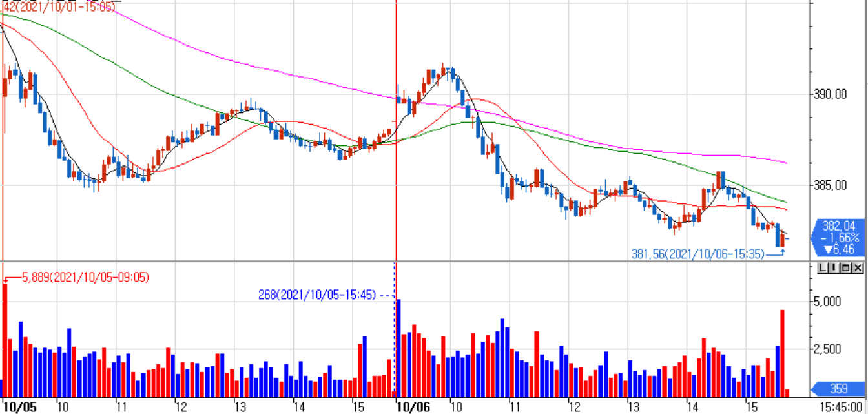
Task: Click the X icon to remove volume indicator
Action: point(856,267)
